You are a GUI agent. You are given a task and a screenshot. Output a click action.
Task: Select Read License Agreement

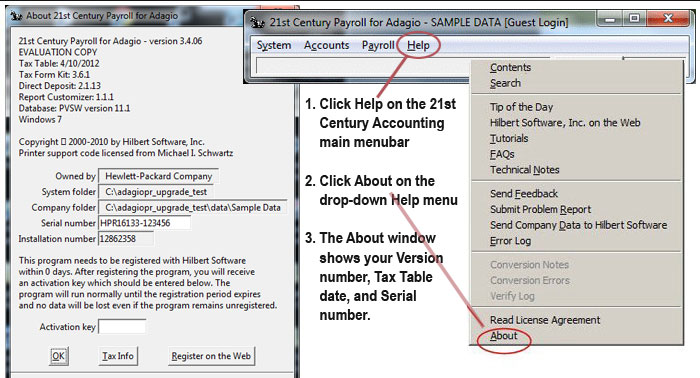point(545,320)
